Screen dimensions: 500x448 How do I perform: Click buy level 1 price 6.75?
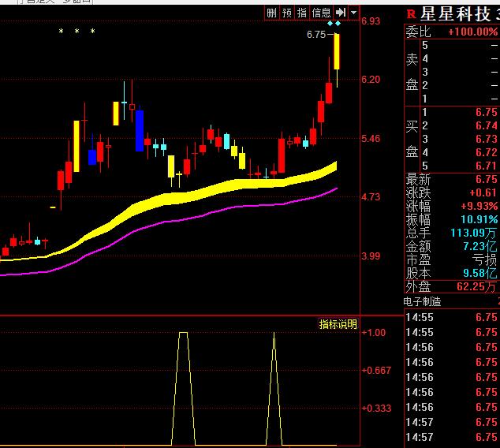click(487, 112)
